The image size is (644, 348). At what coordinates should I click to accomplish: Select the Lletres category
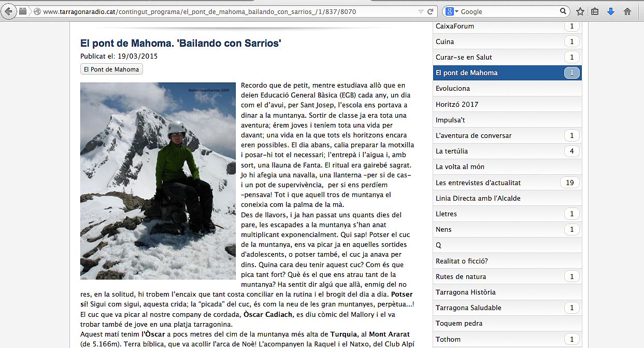point(507,214)
